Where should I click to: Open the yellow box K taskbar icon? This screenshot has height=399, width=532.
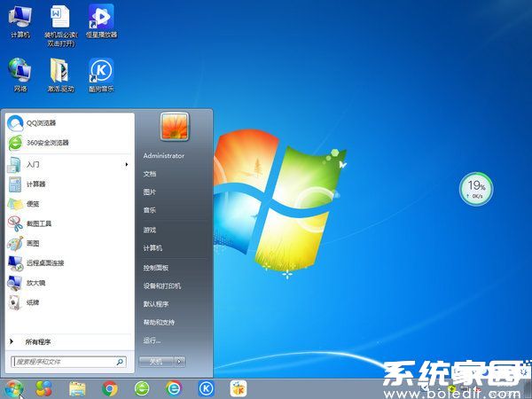(239, 389)
